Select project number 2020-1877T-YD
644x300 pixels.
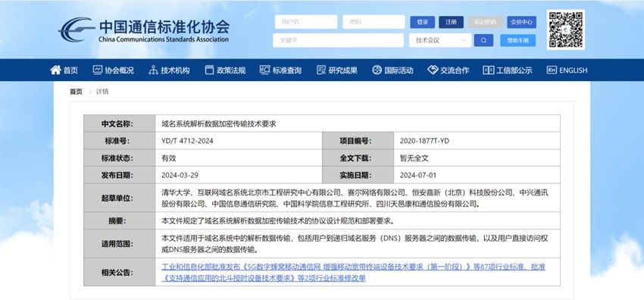click(x=424, y=141)
